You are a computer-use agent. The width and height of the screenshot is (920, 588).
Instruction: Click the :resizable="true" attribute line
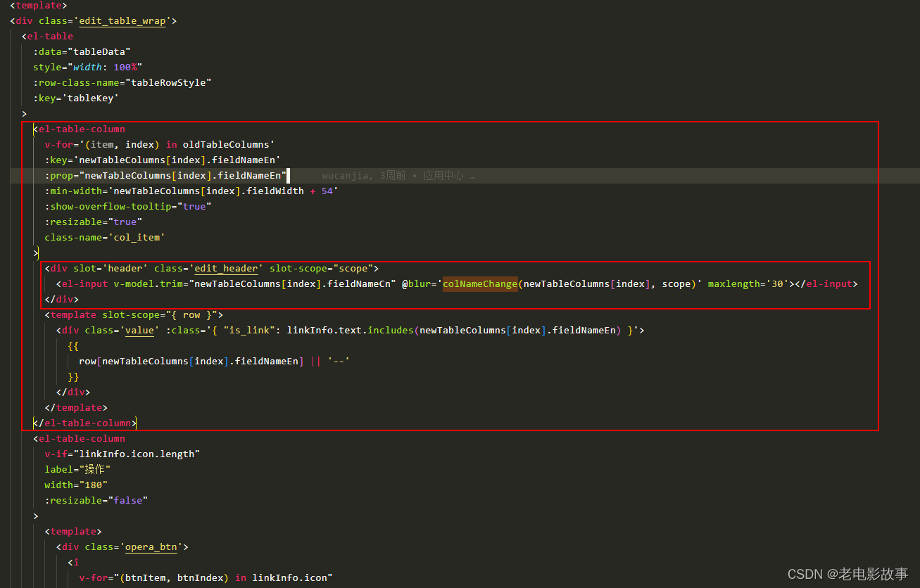coord(94,222)
